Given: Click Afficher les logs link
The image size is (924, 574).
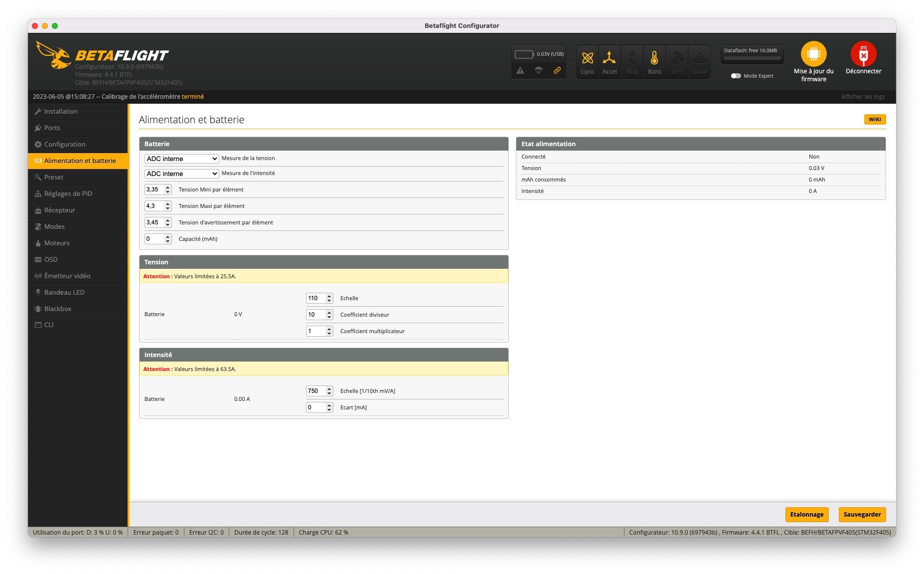Looking at the screenshot, I should (863, 96).
